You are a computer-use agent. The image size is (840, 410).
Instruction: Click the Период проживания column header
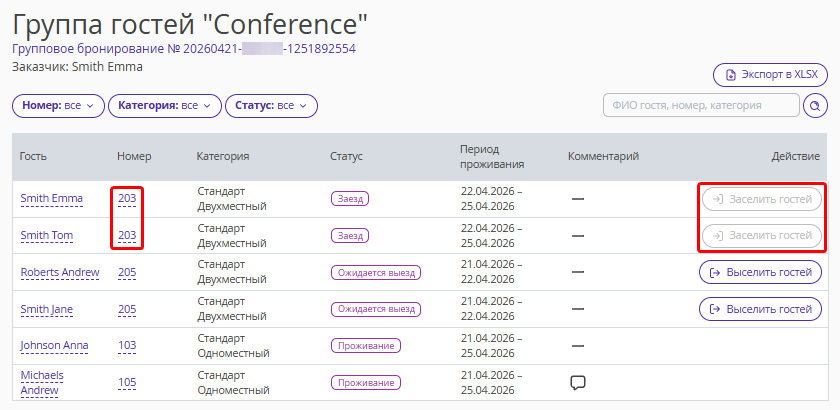pyautogui.click(x=492, y=156)
